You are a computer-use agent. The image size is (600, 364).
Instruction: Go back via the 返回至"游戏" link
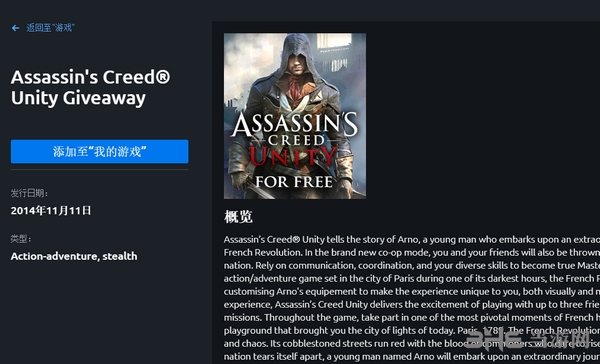pos(50,28)
